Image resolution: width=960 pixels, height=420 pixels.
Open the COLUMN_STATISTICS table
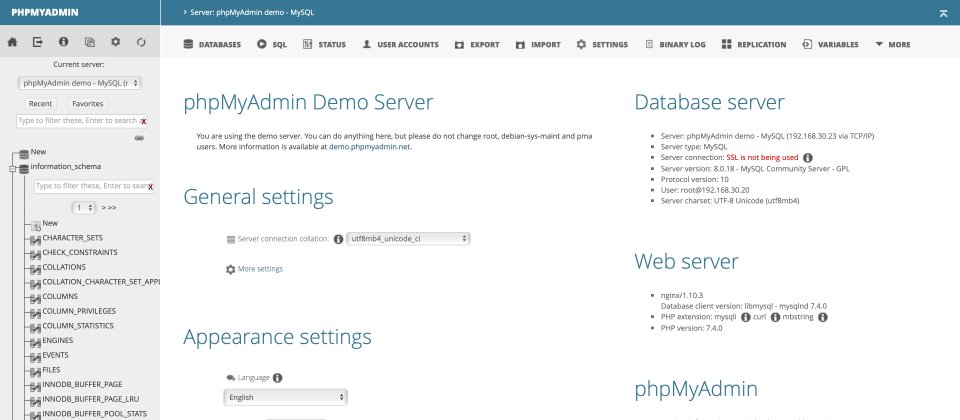[78, 326]
